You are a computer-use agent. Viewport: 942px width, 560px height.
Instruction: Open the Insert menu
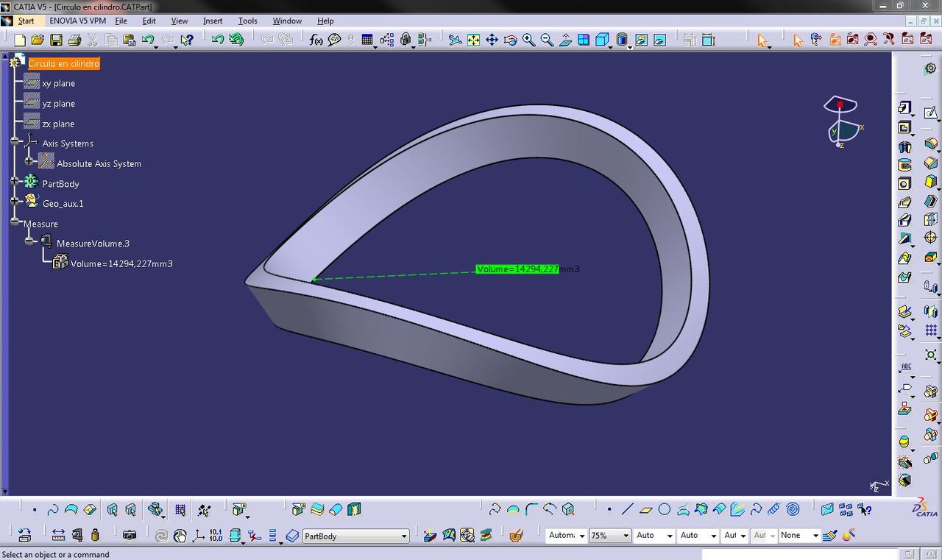(213, 21)
